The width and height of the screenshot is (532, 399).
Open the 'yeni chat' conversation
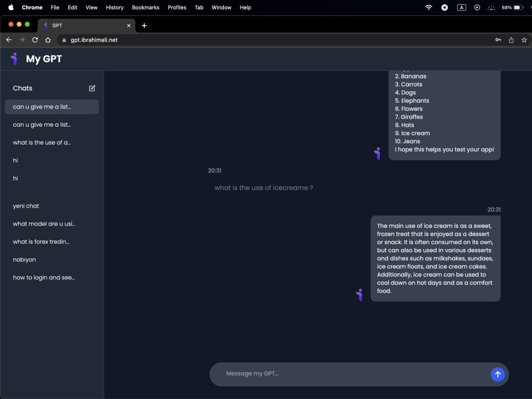point(27,206)
